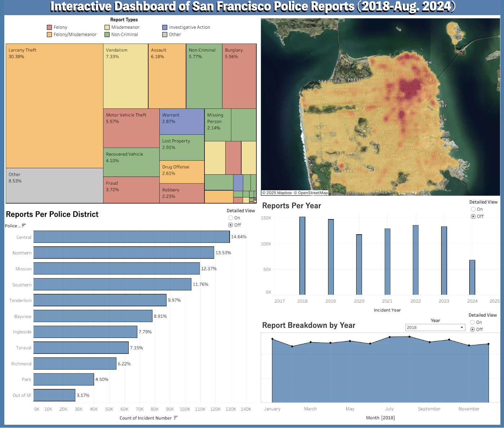Select the 2020 bar in Reports Per Year

[359, 264]
